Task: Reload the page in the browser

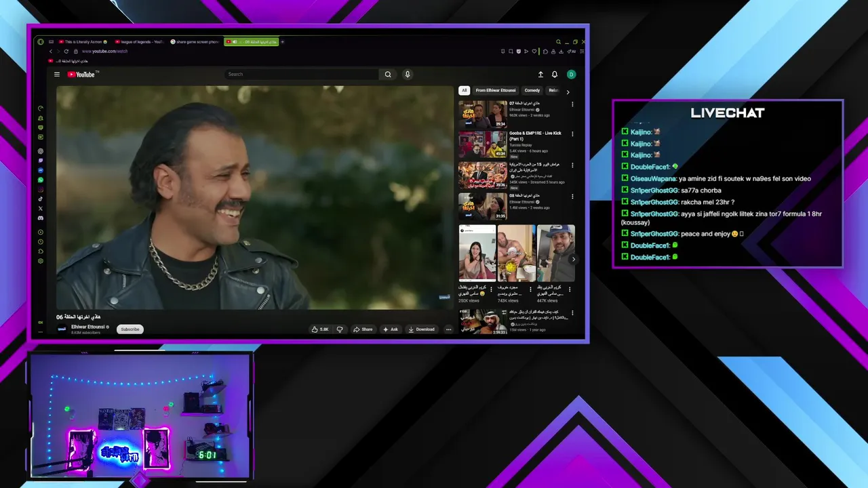Action: [66, 52]
